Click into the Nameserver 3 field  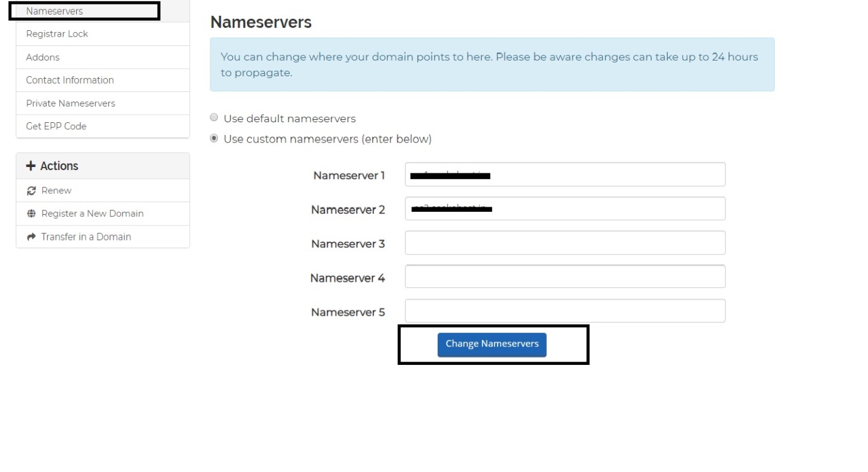tap(565, 243)
